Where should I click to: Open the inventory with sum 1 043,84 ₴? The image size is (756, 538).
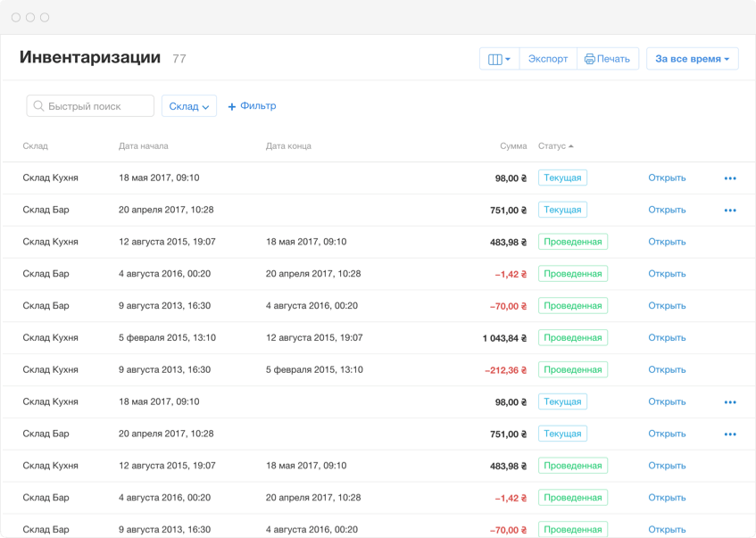pyautogui.click(x=667, y=338)
